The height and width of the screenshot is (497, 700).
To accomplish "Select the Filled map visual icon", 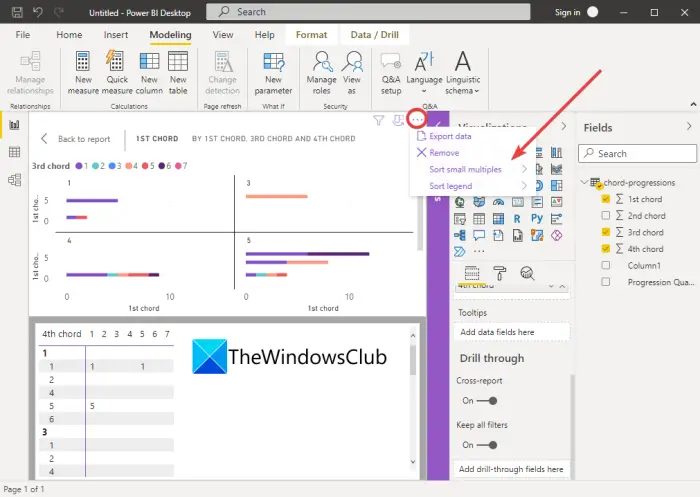I will 479,202.
